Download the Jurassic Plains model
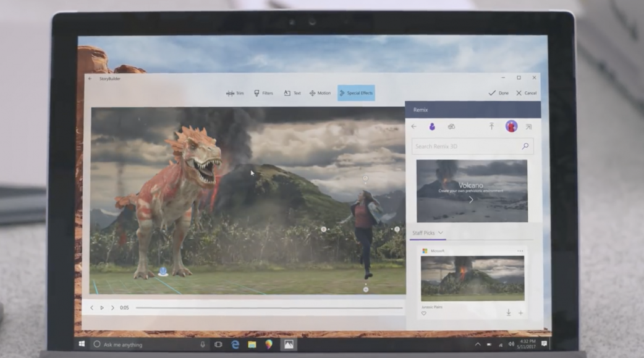 (x=509, y=312)
